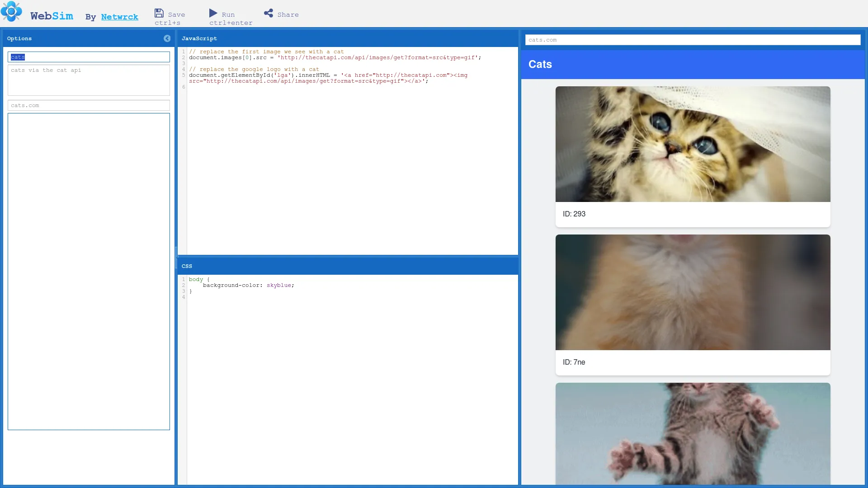This screenshot has width=868, height=488.
Task: Collapse the Options panel with the arrow icon
Action: (x=167, y=38)
